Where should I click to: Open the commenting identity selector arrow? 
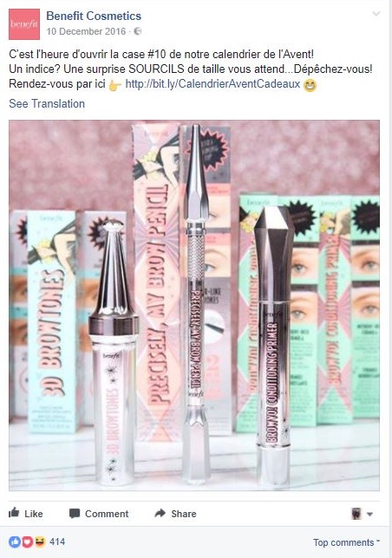[369, 514]
